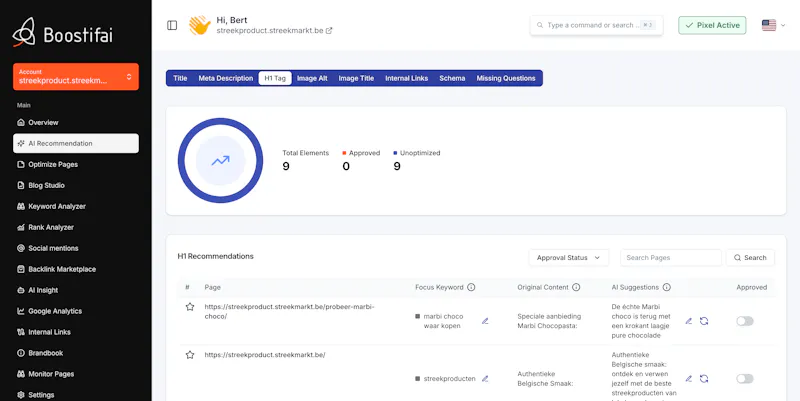Open the probeer-marbi-choco page URL

pos(289,311)
